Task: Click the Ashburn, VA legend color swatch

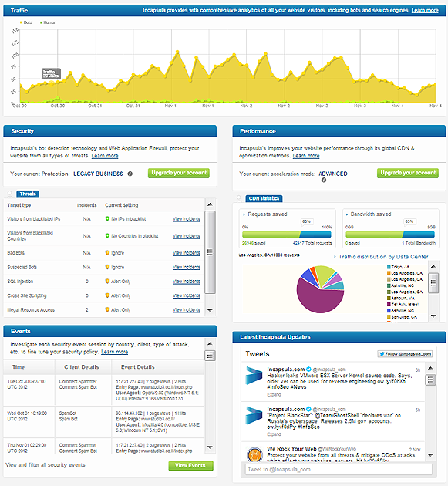Action: click(389, 299)
